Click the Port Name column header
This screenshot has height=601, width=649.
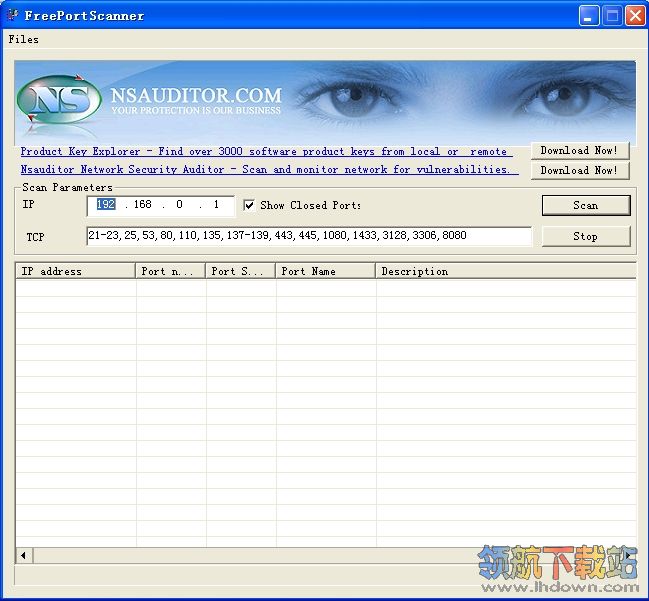[x=326, y=271]
